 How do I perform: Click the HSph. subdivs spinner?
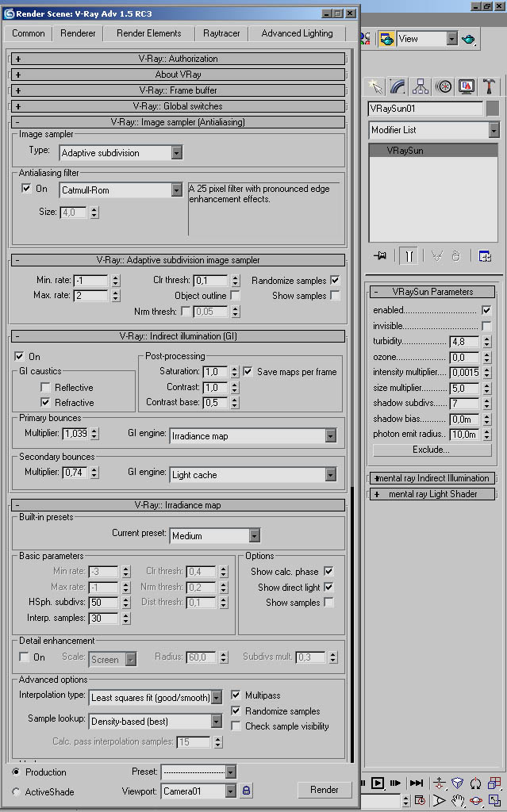click(x=126, y=603)
